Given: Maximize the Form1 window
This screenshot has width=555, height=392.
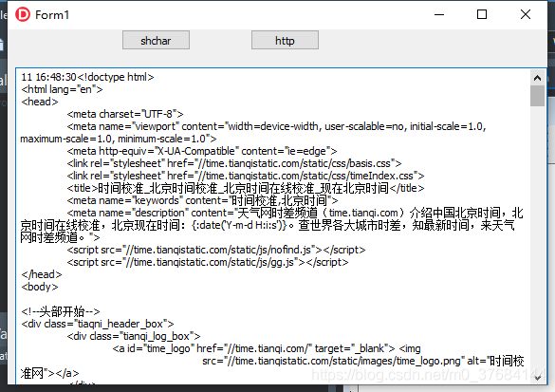Looking at the screenshot, I should pyautogui.click(x=482, y=14).
